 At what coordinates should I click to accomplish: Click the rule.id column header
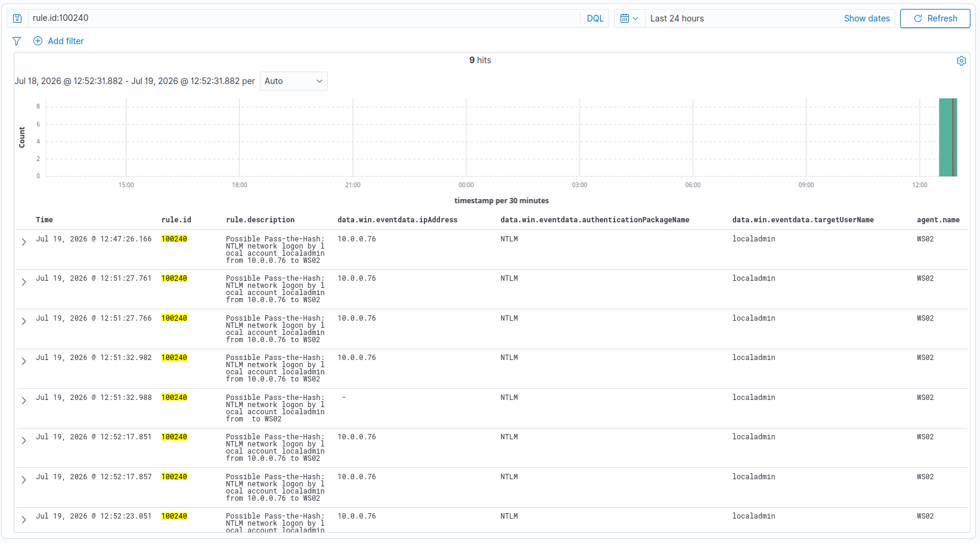click(176, 220)
